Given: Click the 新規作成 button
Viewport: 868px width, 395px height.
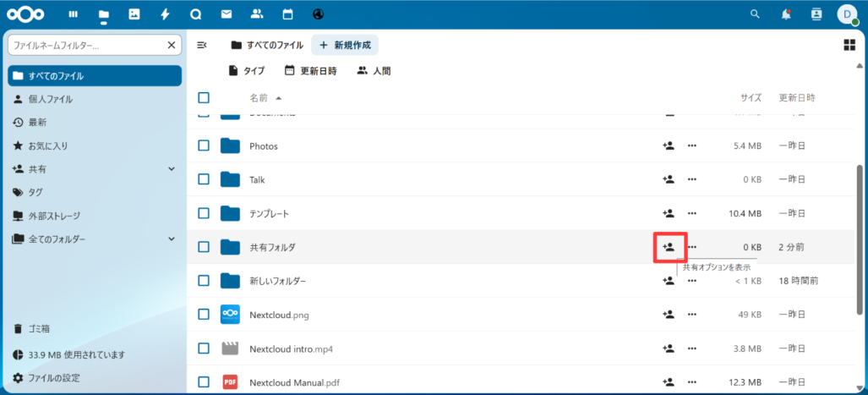Looking at the screenshot, I should click(345, 45).
